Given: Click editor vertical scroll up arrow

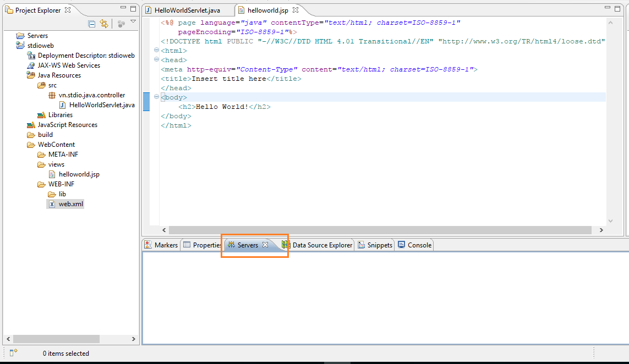Looking at the screenshot, I should (x=610, y=23).
